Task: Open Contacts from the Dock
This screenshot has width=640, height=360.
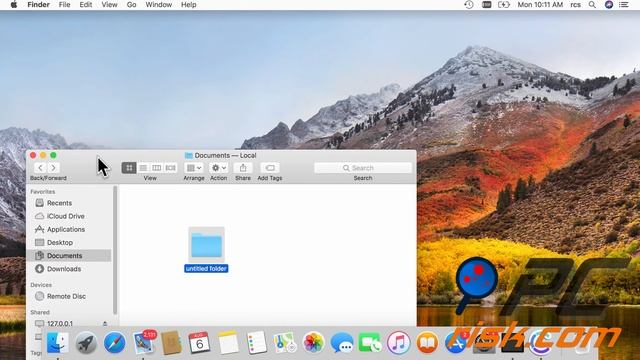Action: click(171, 342)
